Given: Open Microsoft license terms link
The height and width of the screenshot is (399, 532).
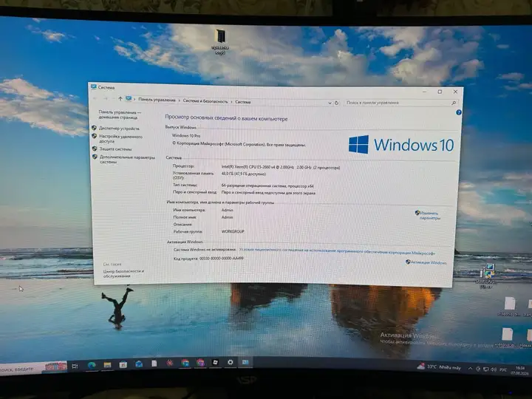Looking at the screenshot, I should point(337,251).
